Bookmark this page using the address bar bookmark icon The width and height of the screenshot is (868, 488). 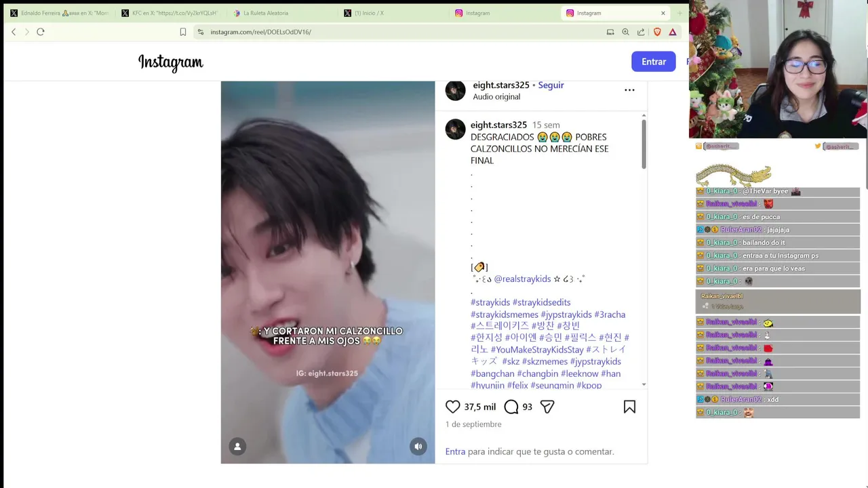tap(183, 32)
